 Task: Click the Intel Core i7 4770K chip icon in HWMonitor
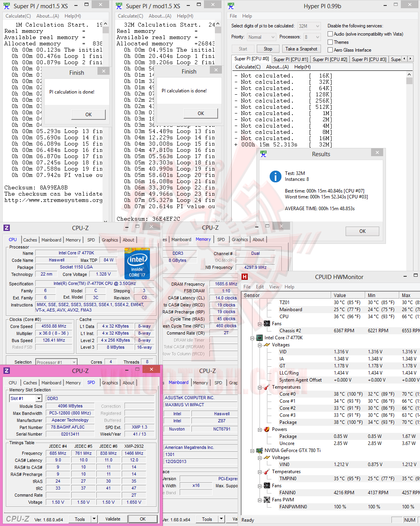point(260,338)
